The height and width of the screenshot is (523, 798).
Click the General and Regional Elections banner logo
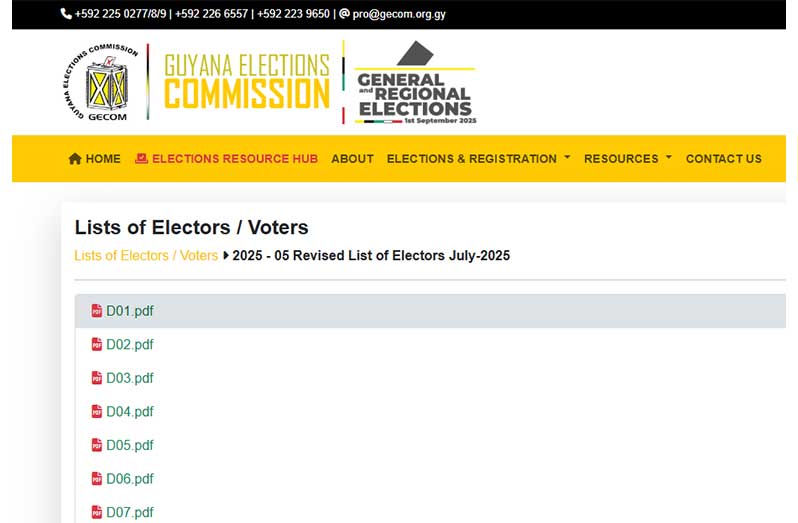[415, 82]
